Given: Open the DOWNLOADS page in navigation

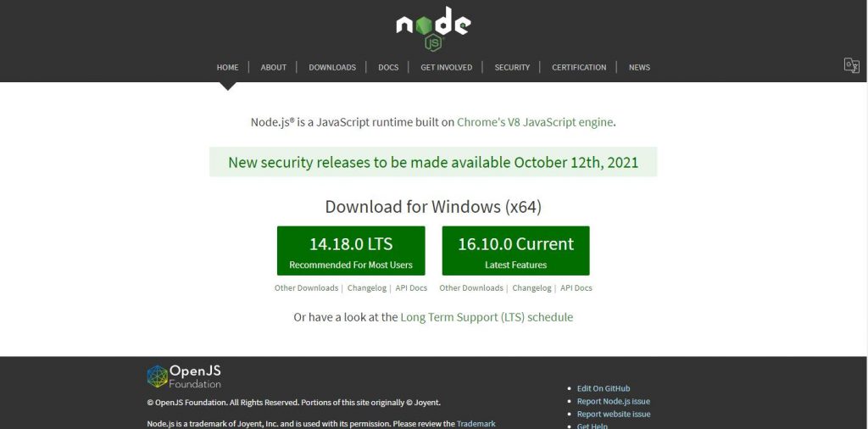Looking at the screenshot, I should point(332,68).
